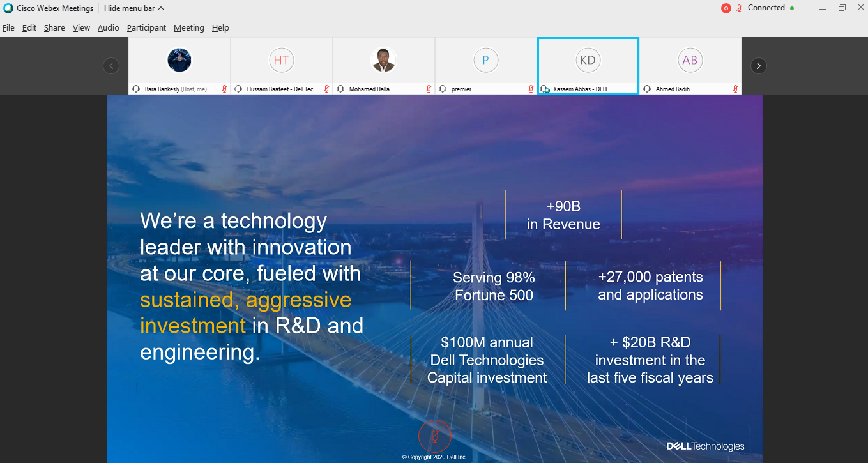
Task: Select the KD avatar of Kassem Abbas
Action: (x=588, y=60)
